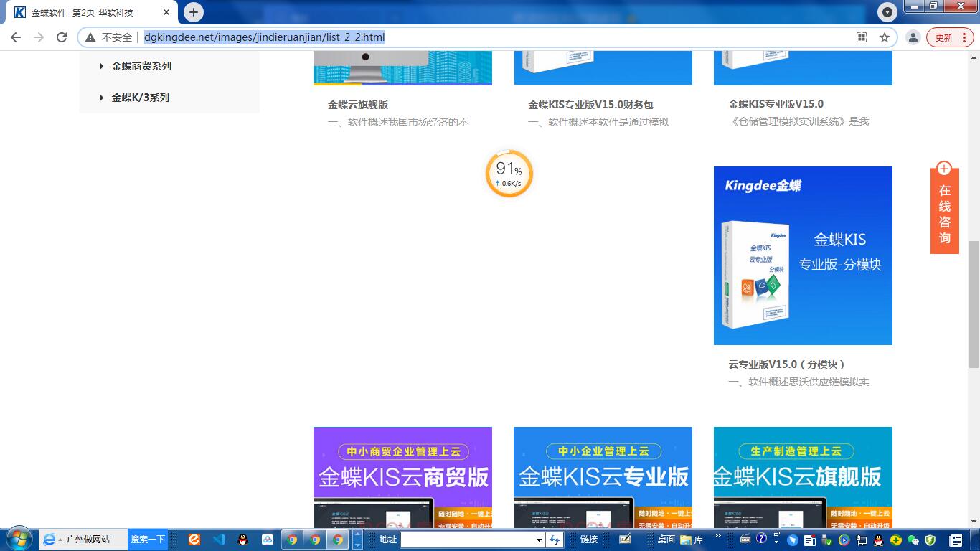This screenshot has height=551, width=980.
Task: Open the Chrome profile avatar menu
Action: [913, 37]
